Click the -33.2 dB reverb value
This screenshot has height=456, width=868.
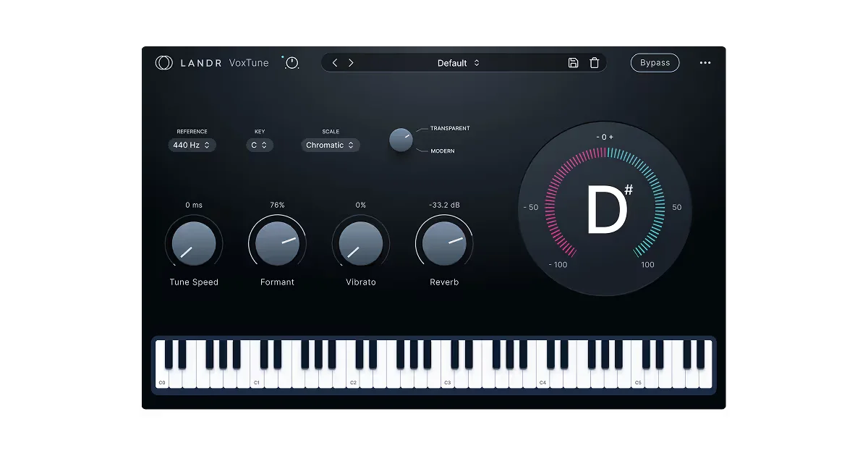444,205
